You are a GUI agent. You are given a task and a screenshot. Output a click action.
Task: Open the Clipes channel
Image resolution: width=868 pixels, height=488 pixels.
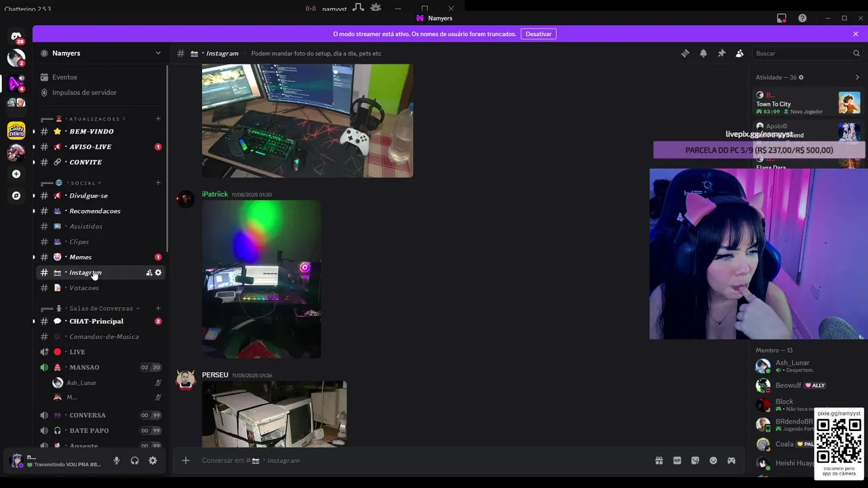[x=100, y=242]
